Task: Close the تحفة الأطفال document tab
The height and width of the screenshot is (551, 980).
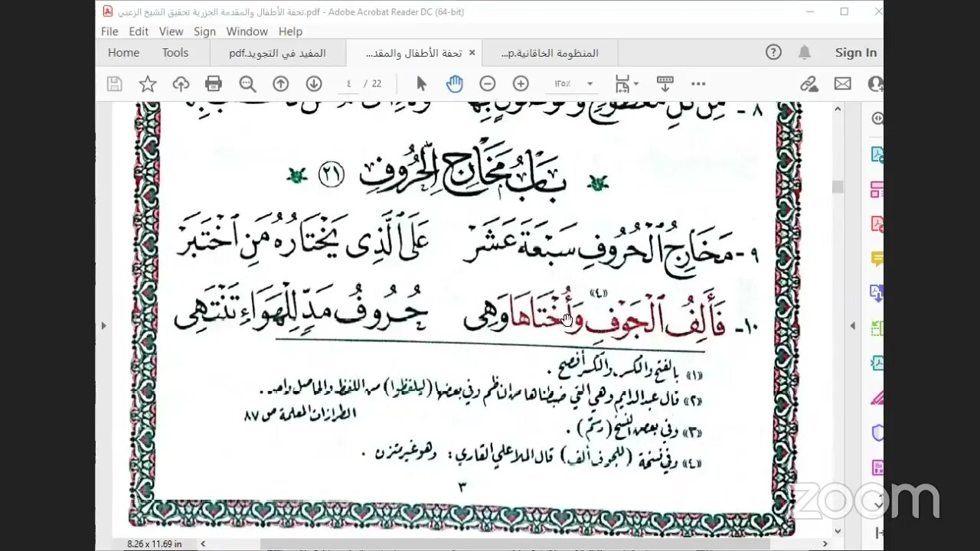Action: [x=472, y=53]
